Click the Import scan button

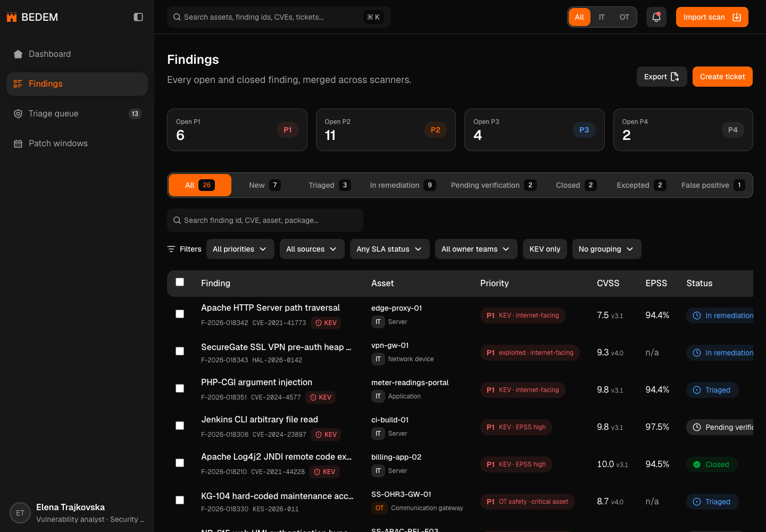point(712,17)
